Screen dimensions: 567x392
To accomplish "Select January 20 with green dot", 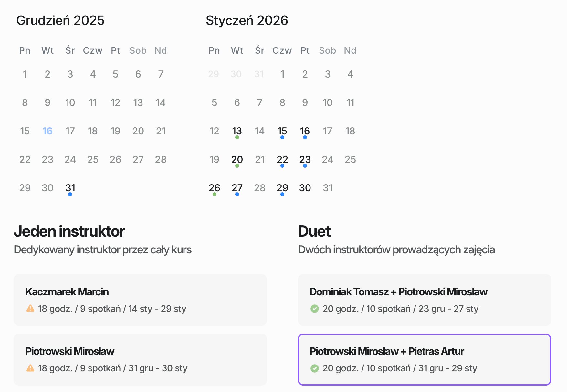I will [237, 159].
